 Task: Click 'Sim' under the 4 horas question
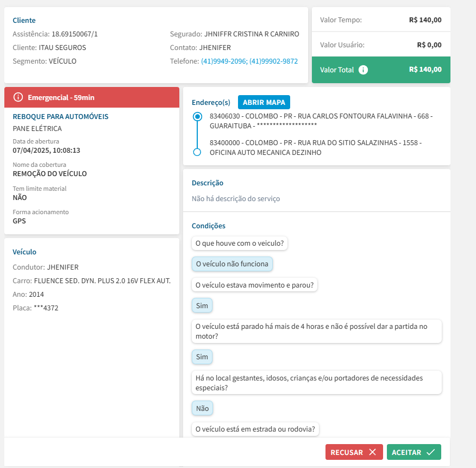tap(202, 357)
